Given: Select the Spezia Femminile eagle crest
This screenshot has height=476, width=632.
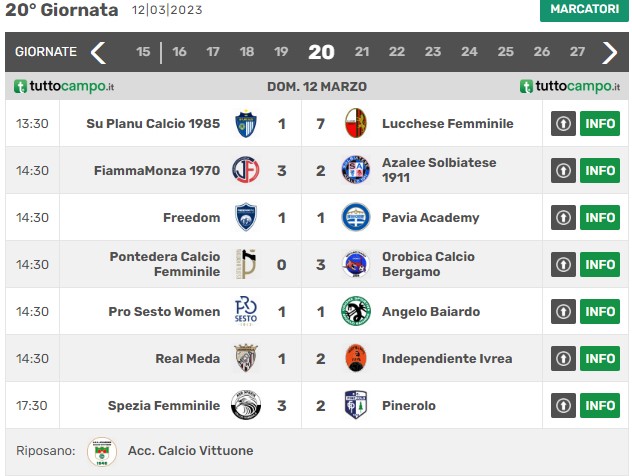Looking at the screenshot, I should pyautogui.click(x=245, y=405).
